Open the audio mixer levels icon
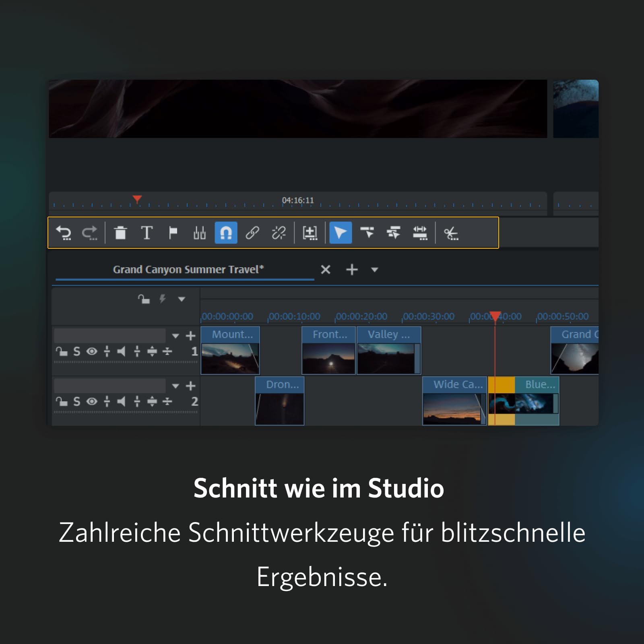 click(199, 233)
